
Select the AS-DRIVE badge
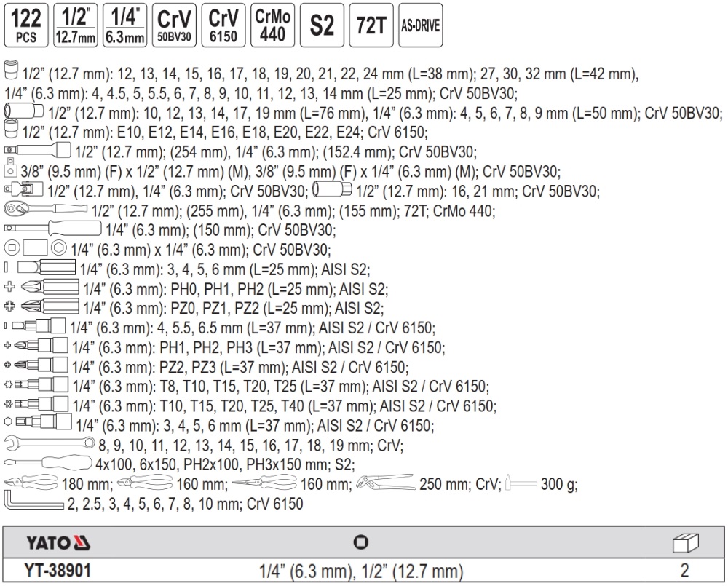pos(419,27)
